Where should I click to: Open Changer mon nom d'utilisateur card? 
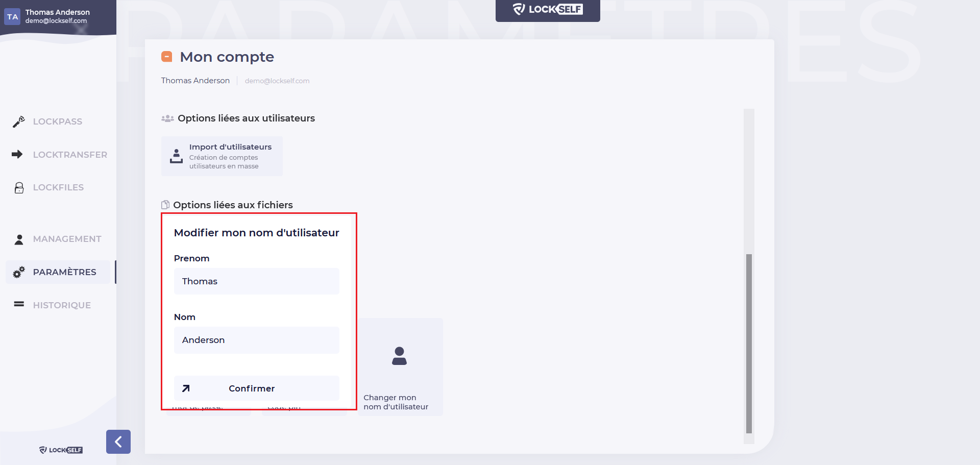pyautogui.click(x=400, y=366)
